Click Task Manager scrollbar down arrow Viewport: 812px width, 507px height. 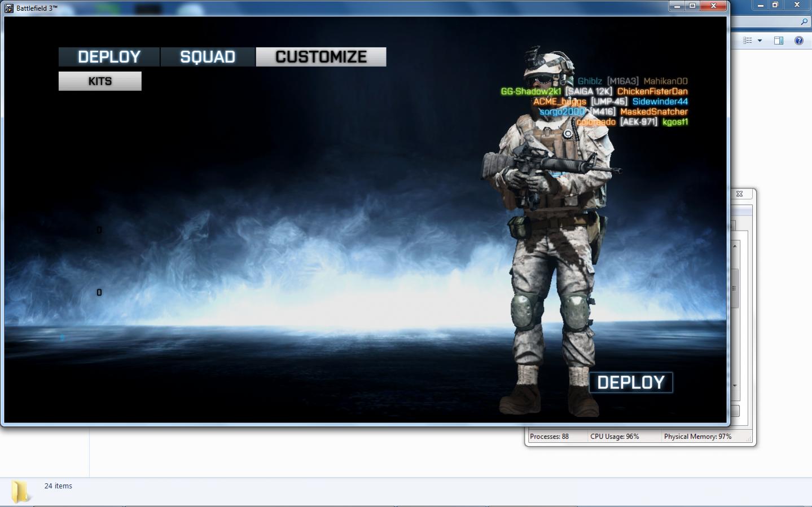tap(735, 385)
